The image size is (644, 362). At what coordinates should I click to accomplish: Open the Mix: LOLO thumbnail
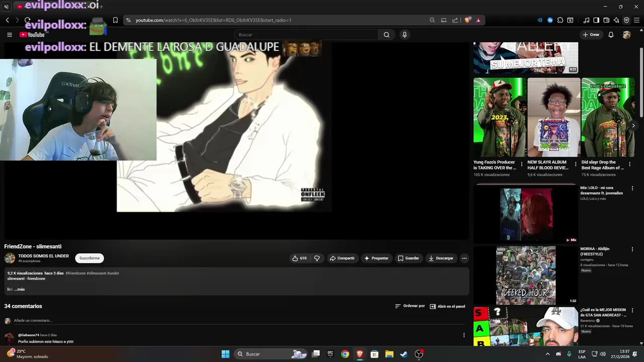tap(526, 214)
